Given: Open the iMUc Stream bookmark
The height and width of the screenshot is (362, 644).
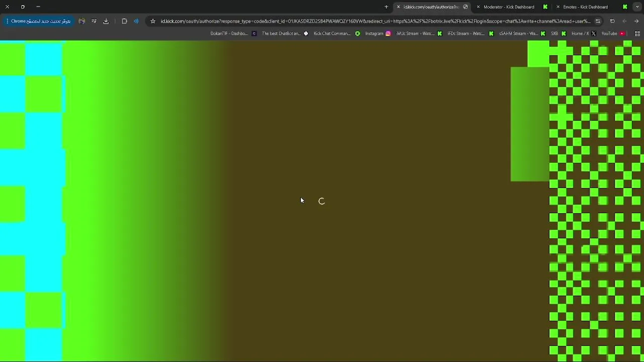Looking at the screenshot, I should (x=419, y=34).
